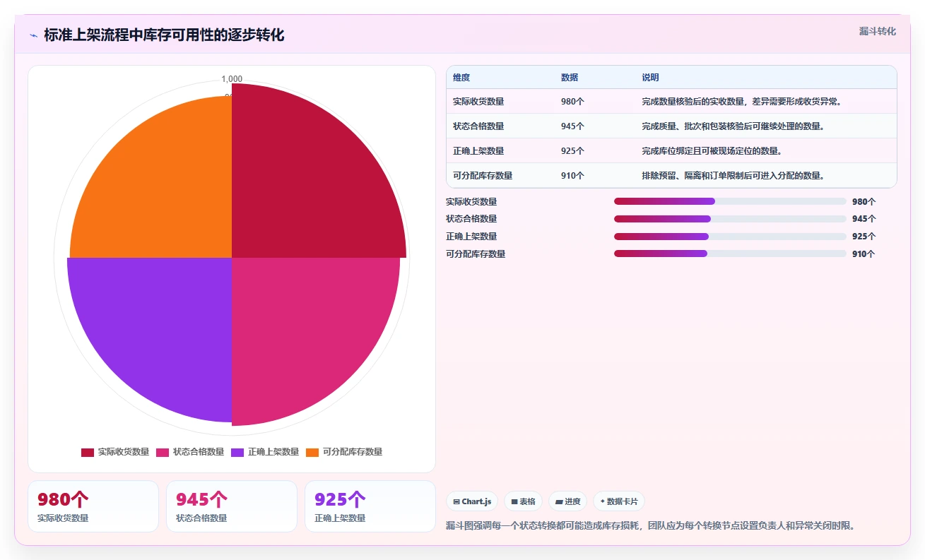925x560 pixels.
Task: Click the footer note starting 漏斗图强调
Action: click(x=651, y=526)
